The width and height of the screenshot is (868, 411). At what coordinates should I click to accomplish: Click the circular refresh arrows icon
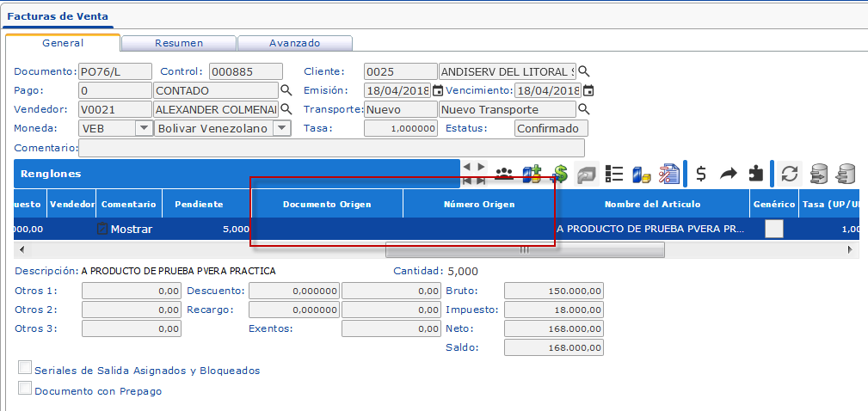tap(789, 174)
